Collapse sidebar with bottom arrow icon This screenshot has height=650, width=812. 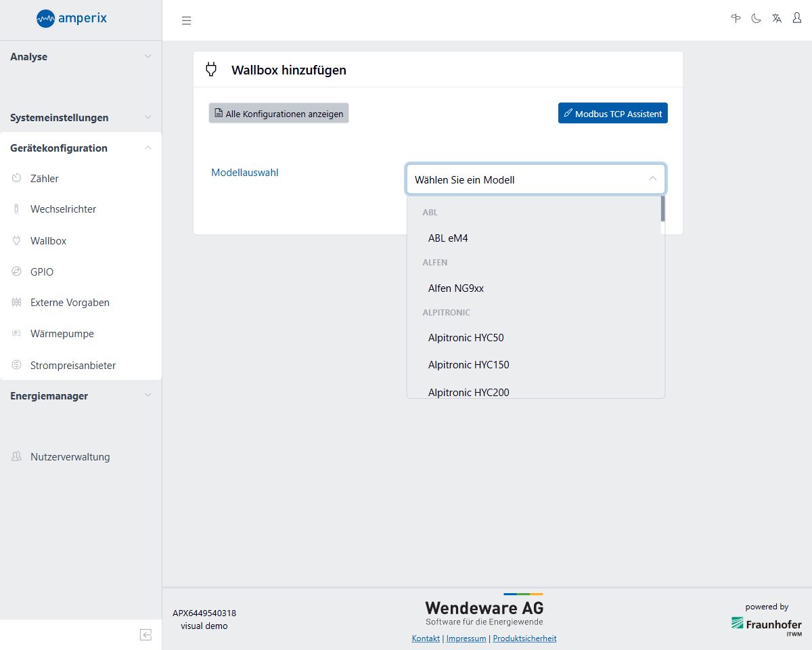[x=145, y=634]
